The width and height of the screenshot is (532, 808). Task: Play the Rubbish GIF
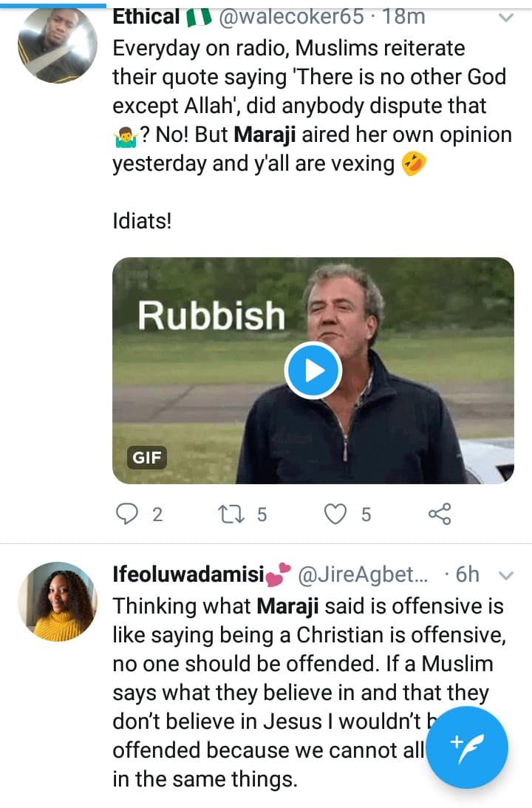click(x=313, y=370)
